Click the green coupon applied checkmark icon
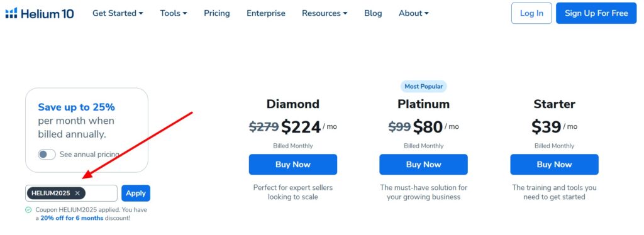This screenshot has width=644, height=235. [x=28, y=210]
